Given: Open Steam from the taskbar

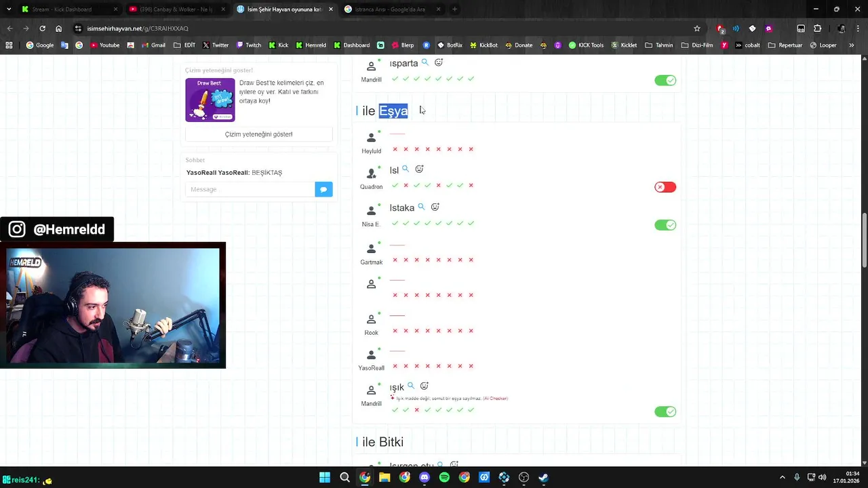Looking at the screenshot, I should click(543, 477).
